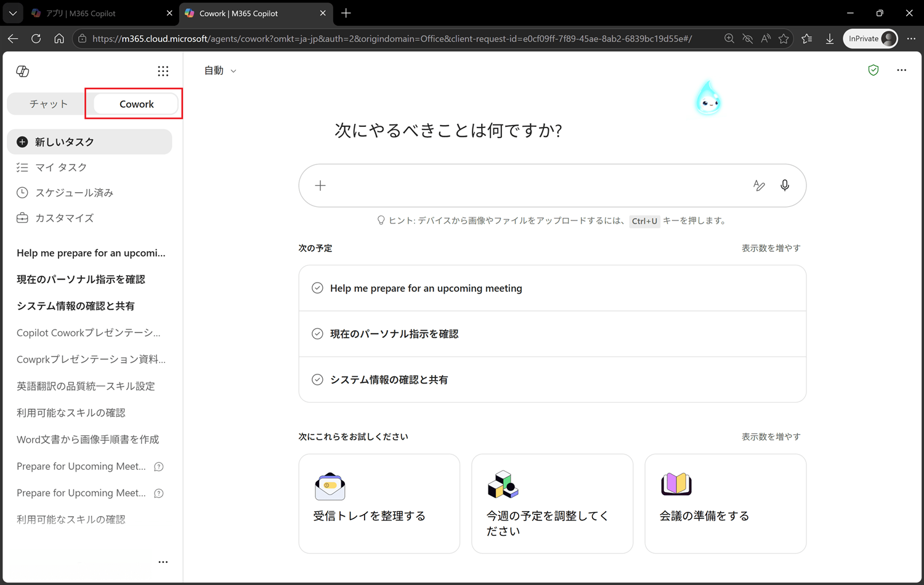924x585 pixels.
Task: Open スケジュール済み in the sidebar
Action: coord(89,193)
